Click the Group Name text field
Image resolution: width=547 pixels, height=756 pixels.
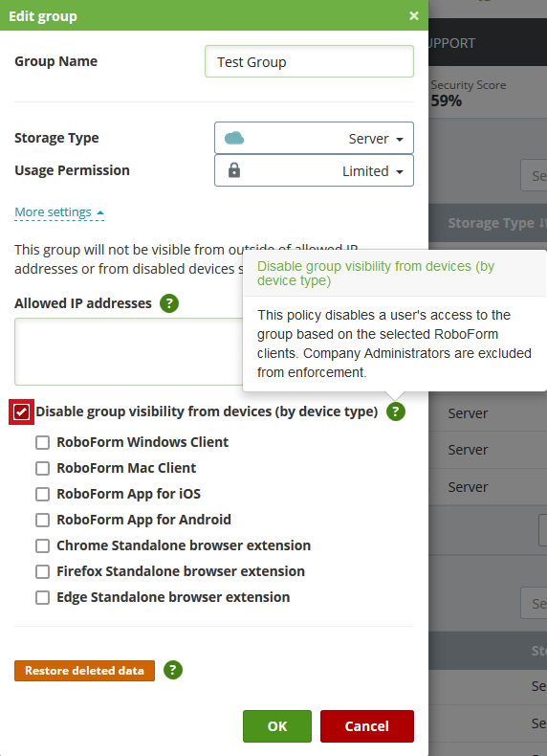point(309,61)
